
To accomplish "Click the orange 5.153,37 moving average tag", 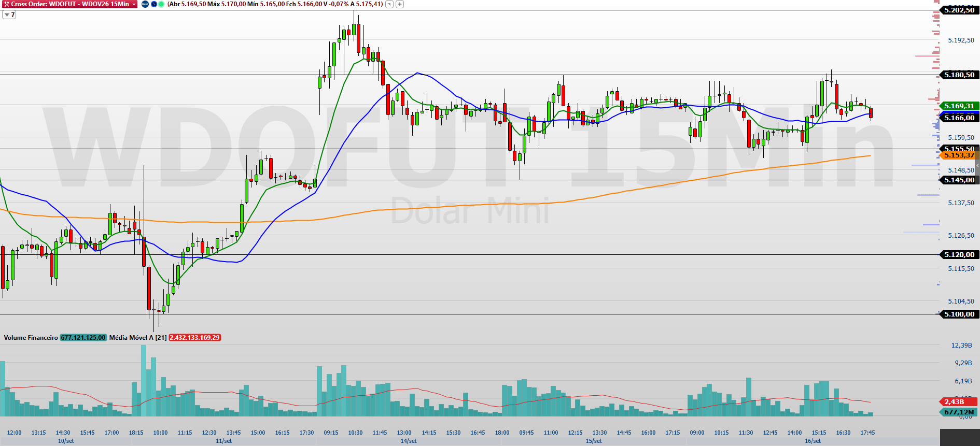I will pyautogui.click(x=959, y=155).
